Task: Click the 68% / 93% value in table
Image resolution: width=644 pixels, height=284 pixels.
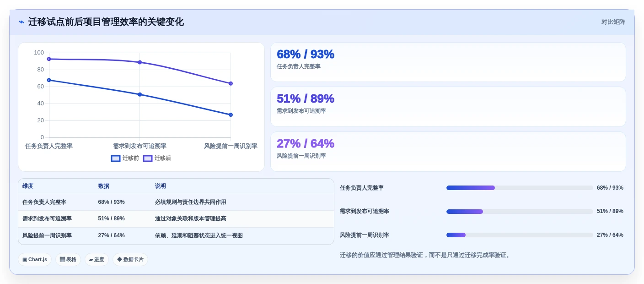Action: pos(111,202)
